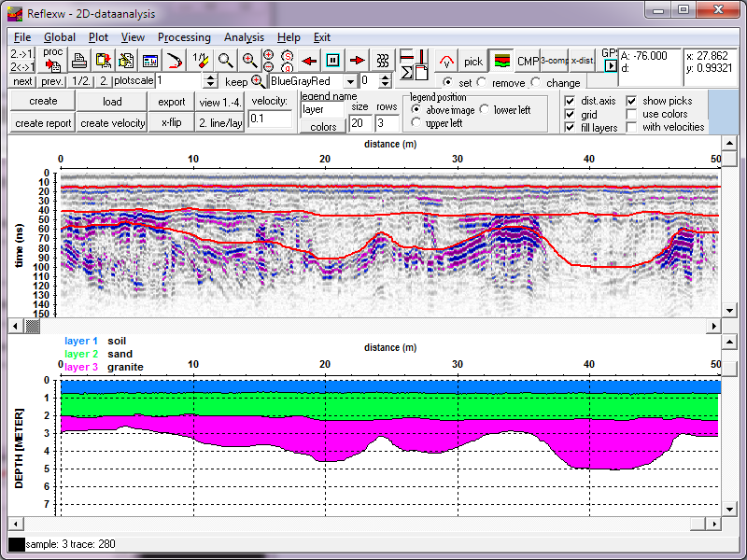747x560 pixels.
Task: Select the remove radio button
Action: (483, 83)
